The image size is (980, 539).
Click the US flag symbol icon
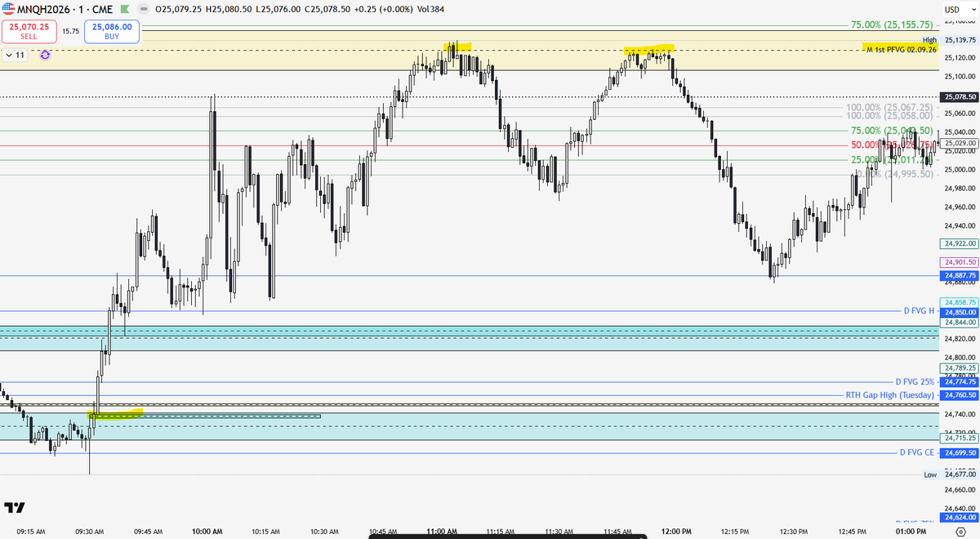point(9,8)
